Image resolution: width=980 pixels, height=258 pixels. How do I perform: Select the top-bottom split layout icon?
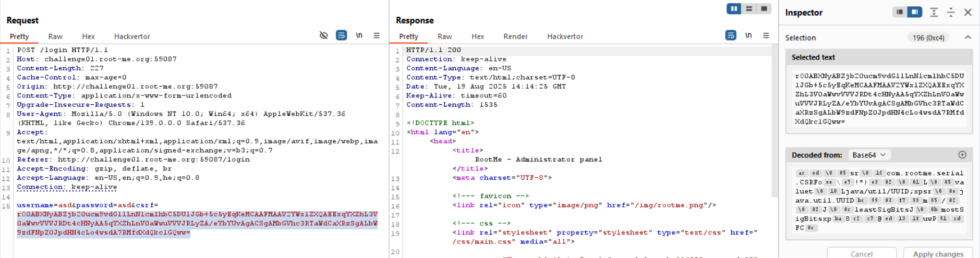[749, 8]
